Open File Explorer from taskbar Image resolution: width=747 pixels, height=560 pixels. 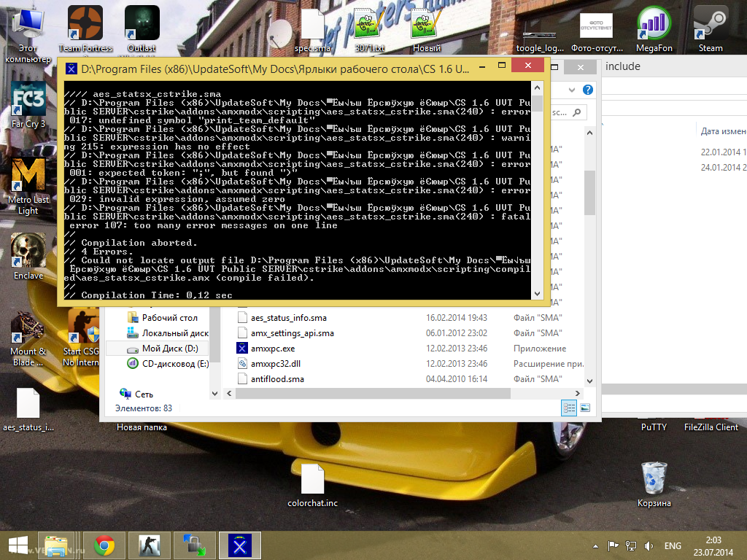click(56, 545)
